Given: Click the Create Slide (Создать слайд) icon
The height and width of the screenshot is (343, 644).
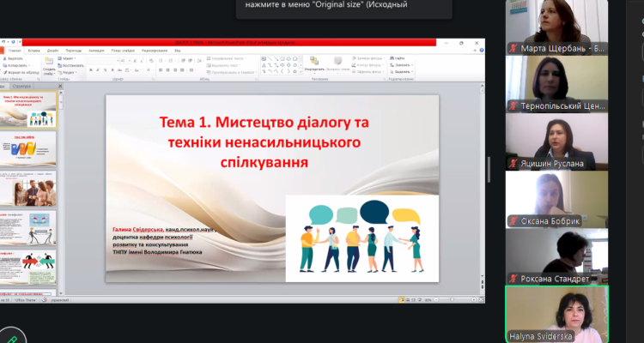Looking at the screenshot, I should 47,63.
